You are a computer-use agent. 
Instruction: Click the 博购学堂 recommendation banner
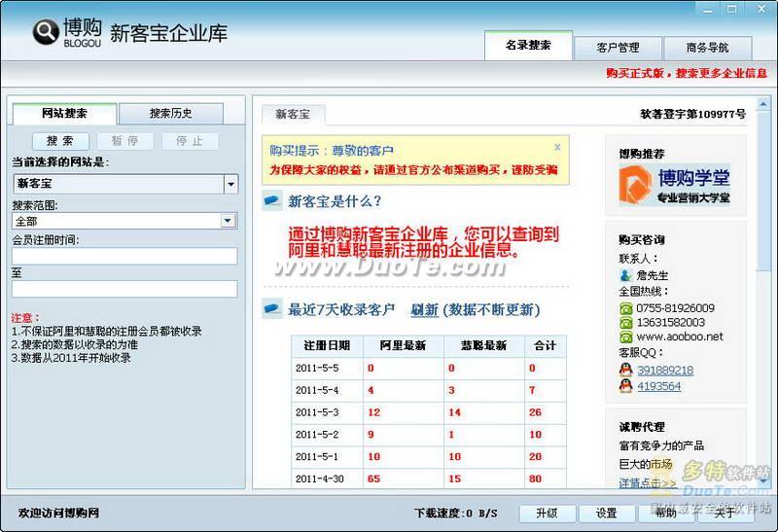tap(675, 185)
